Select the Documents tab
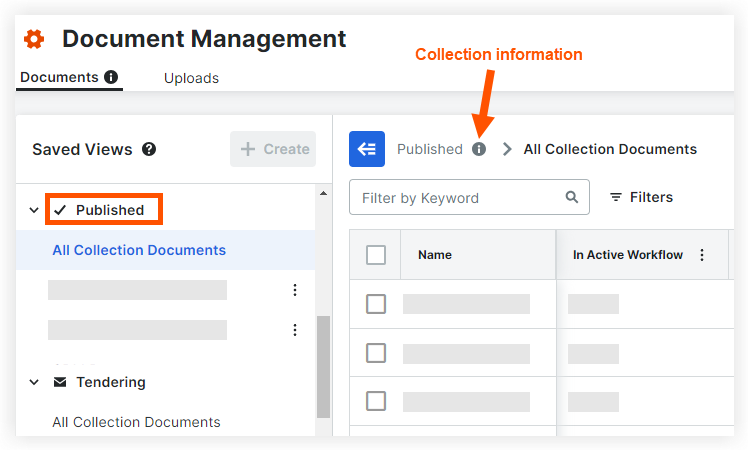The width and height of the screenshot is (749, 451). point(59,77)
